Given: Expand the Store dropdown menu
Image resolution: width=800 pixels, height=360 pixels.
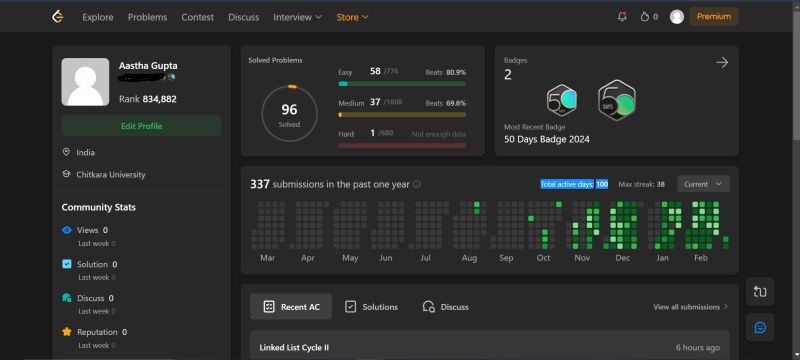Looking at the screenshot, I should point(352,17).
